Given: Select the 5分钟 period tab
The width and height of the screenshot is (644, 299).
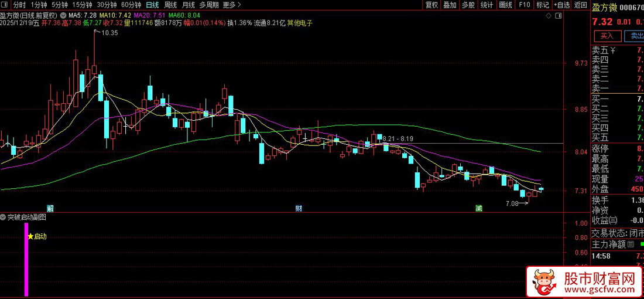Looking at the screenshot, I should click(59, 5).
